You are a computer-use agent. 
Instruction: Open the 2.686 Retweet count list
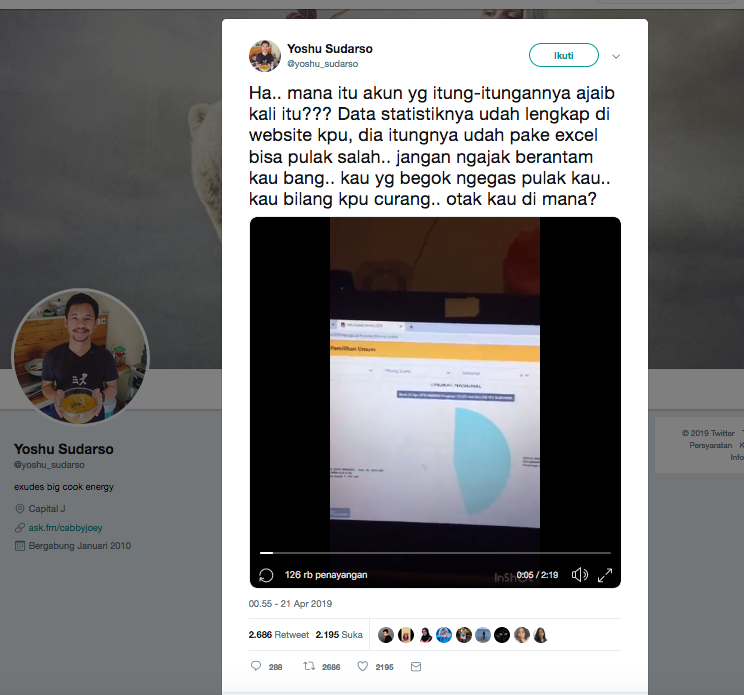[x=279, y=635]
